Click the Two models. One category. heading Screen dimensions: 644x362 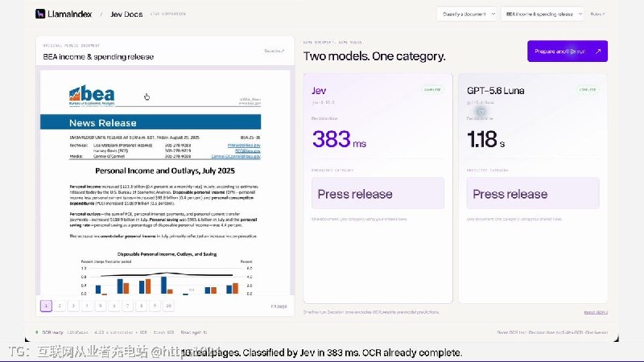point(374,56)
